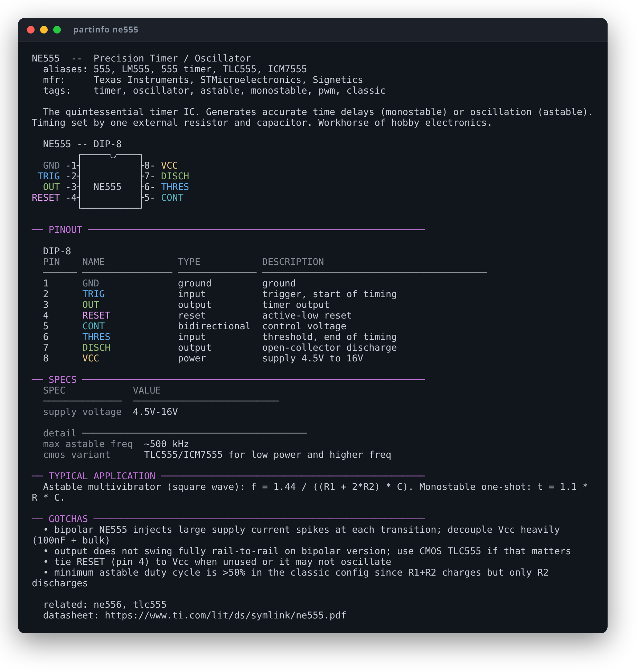Click the DESCRIPTION column header
Viewport: 638px width, 672px height.
tap(293, 262)
